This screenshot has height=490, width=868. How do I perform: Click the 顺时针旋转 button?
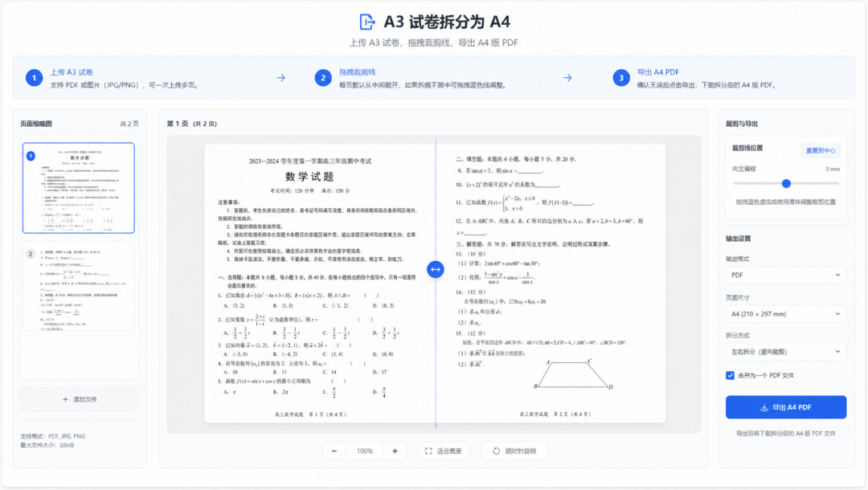click(x=515, y=451)
